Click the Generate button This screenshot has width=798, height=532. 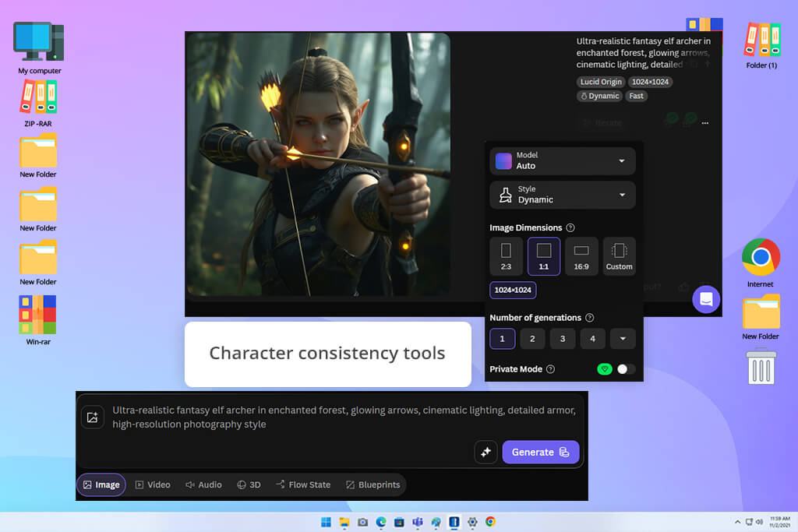pyautogui.click(x=541, y=452)
